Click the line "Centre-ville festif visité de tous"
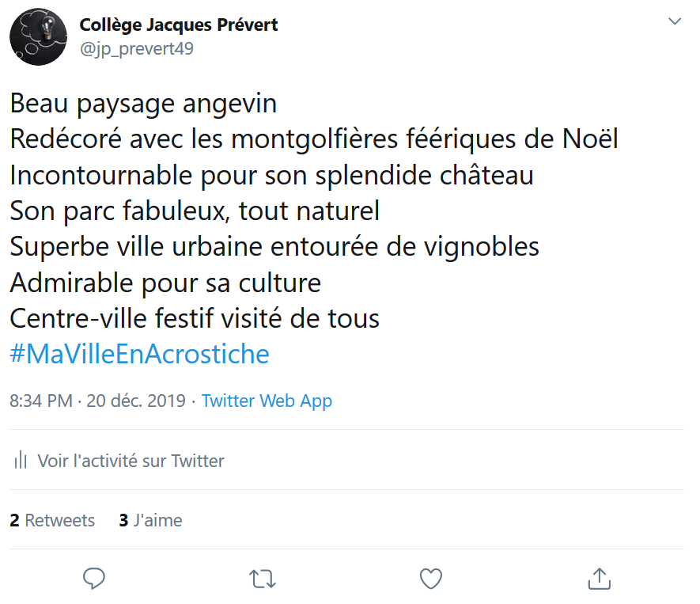 [x=195, y=318]
